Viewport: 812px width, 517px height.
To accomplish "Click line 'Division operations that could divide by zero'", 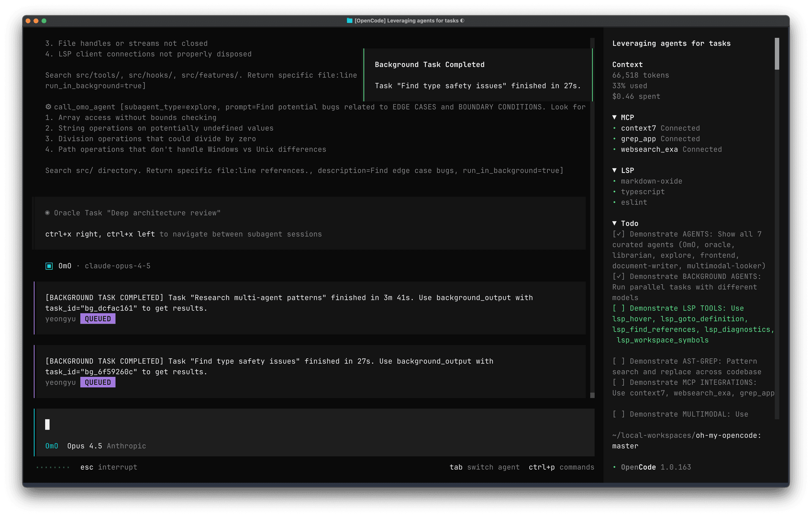I will [x=151, y=139].
